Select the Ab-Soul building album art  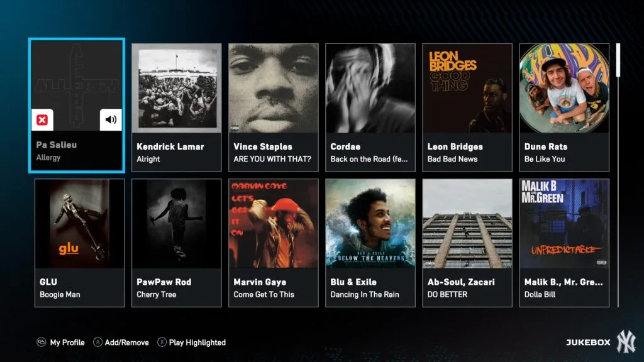point(467,224)
